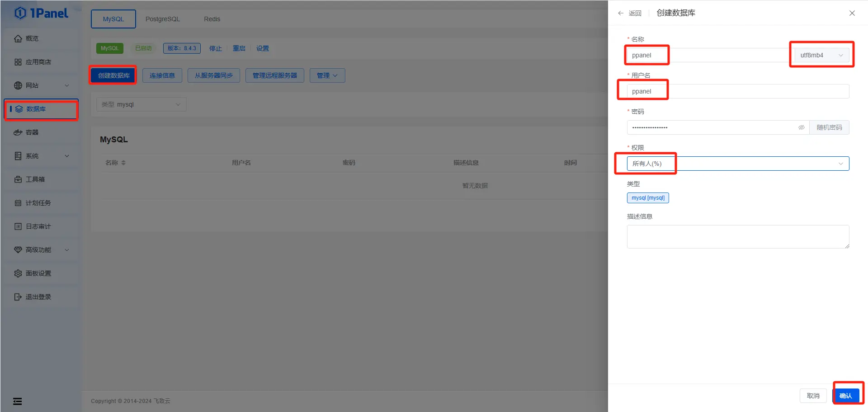Open the 概览 overview home icon
The width and height of the screenshot is (868, 412).
tap(18, 38)
